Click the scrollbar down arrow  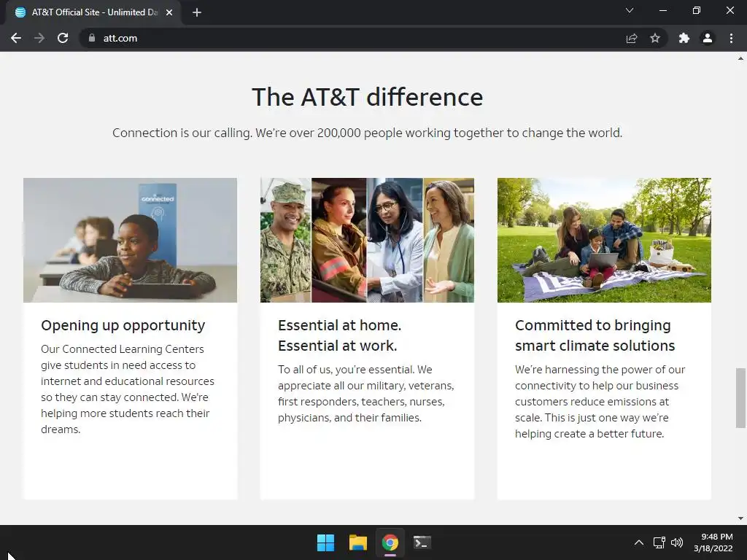(740, 518)
